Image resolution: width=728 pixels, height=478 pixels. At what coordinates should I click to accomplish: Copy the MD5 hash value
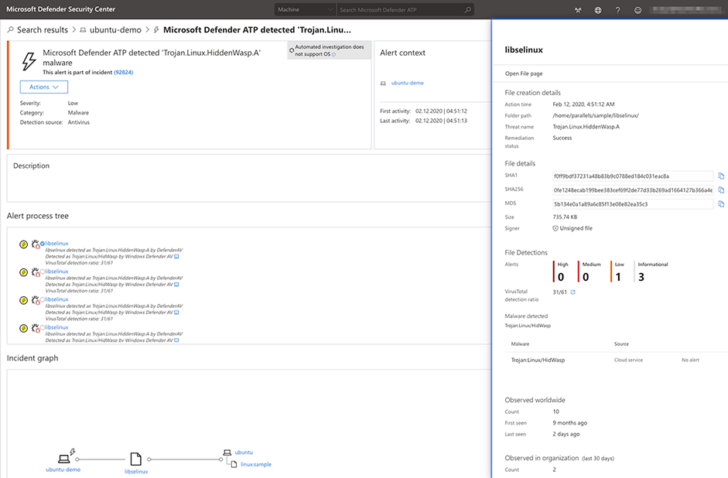[721, 204]
